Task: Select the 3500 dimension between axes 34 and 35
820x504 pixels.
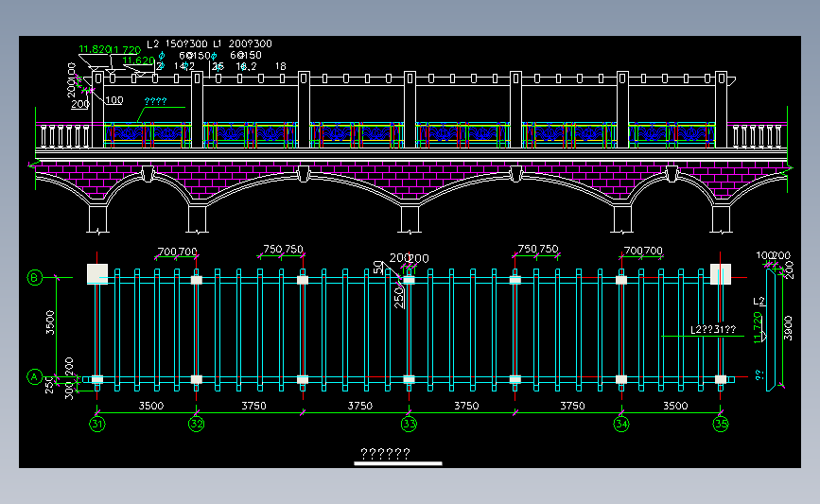Action: click(x=675, y=406)
